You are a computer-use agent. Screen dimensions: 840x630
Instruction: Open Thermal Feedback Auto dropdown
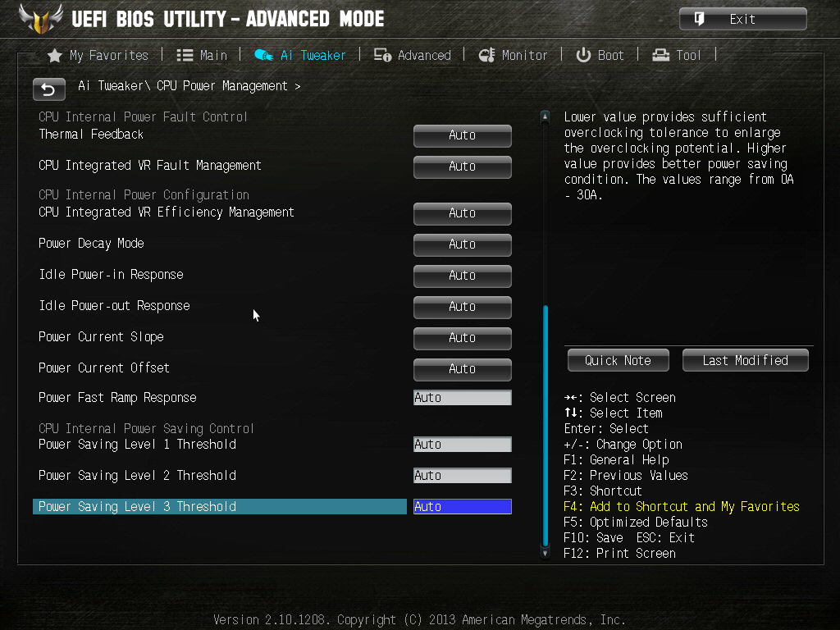pos(463,135)
